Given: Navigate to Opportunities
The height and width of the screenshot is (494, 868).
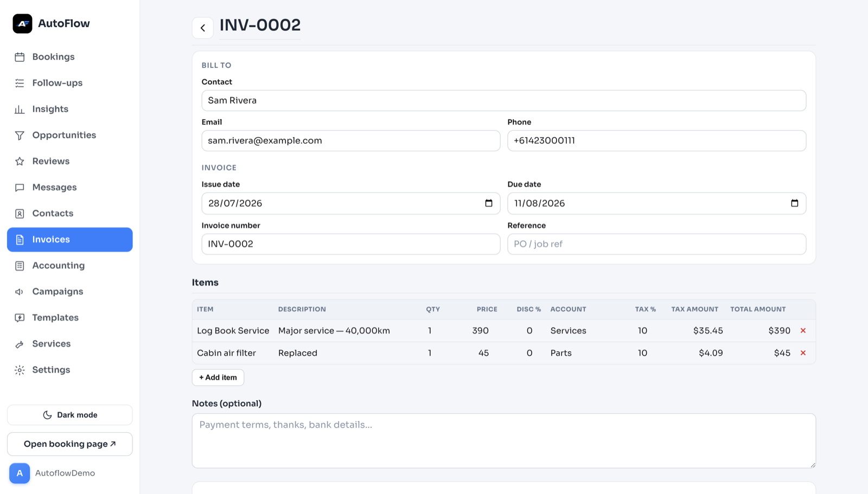Looking at the screenshot, I should pos(70,135).
